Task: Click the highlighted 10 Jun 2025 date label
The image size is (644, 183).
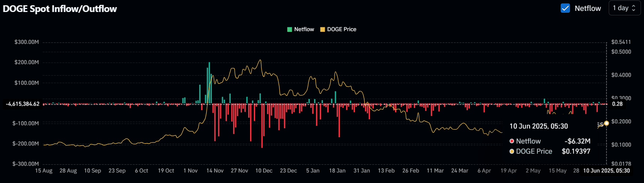Action: 606,171
